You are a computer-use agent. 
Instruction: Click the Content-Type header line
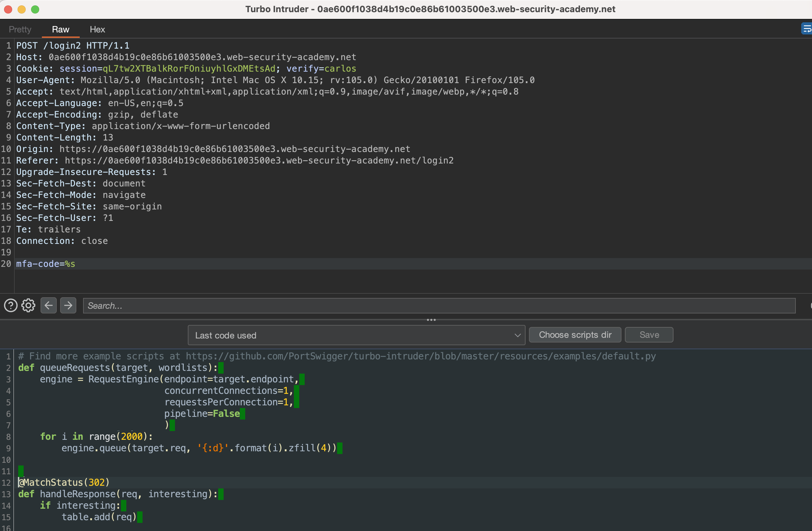(143, 126)
